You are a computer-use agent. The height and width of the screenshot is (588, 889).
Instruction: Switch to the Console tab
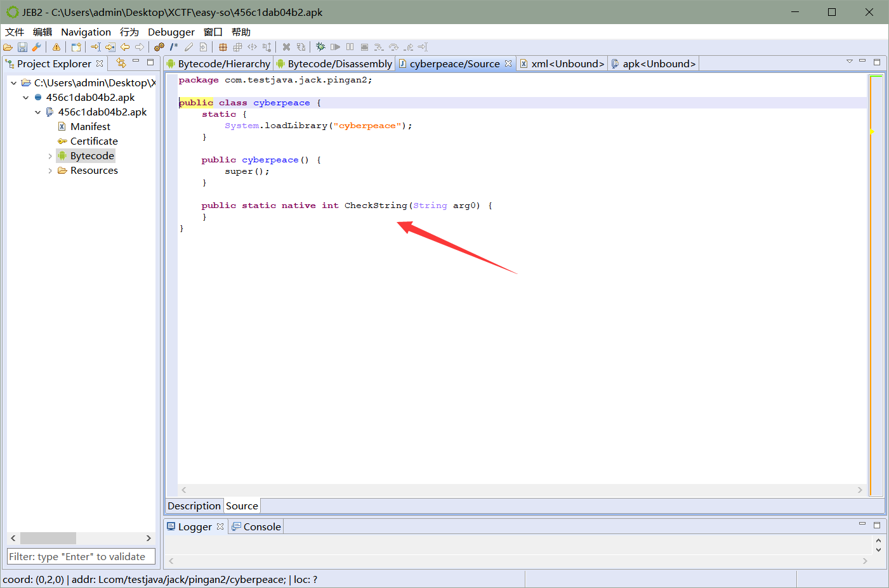click(256, 526)
